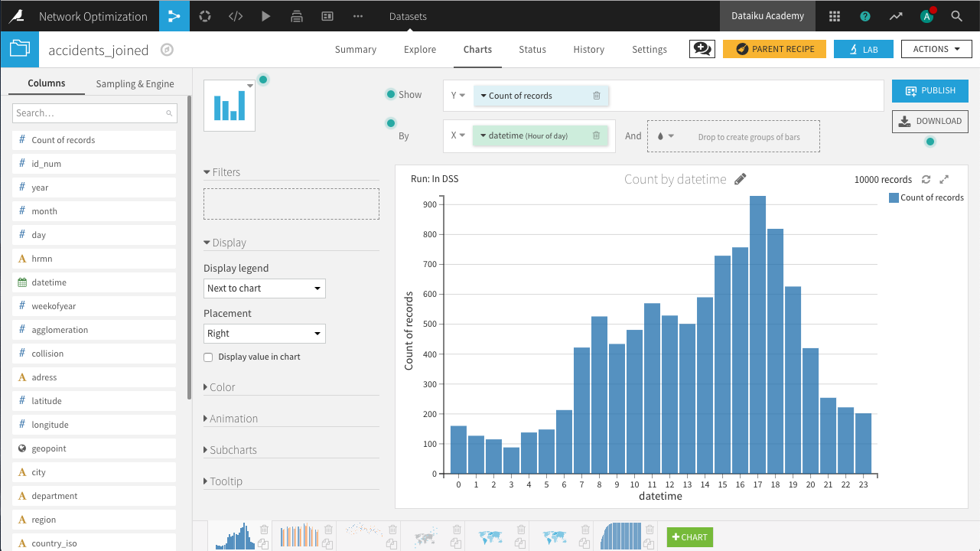Click the code recipes icon in navbar
The image size is (980, 551).
(x=236, y=16)
